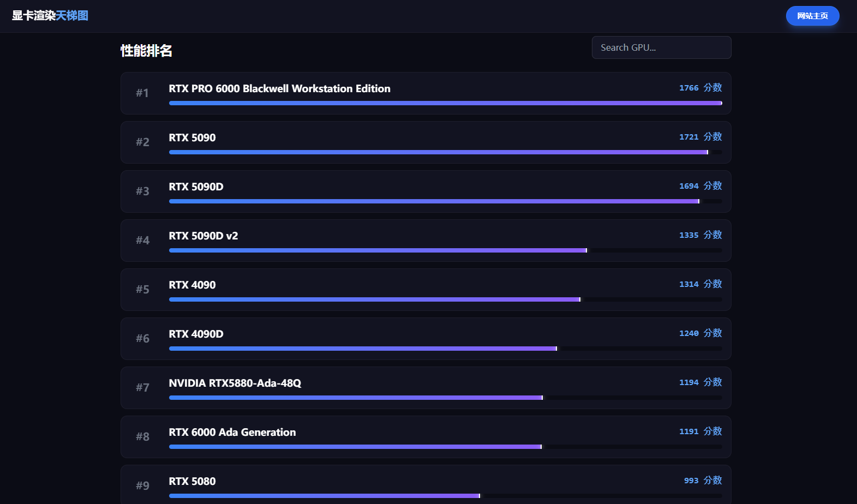
Task: Click the 993 分数 score for RTX 5080
Action: [703, 481]
